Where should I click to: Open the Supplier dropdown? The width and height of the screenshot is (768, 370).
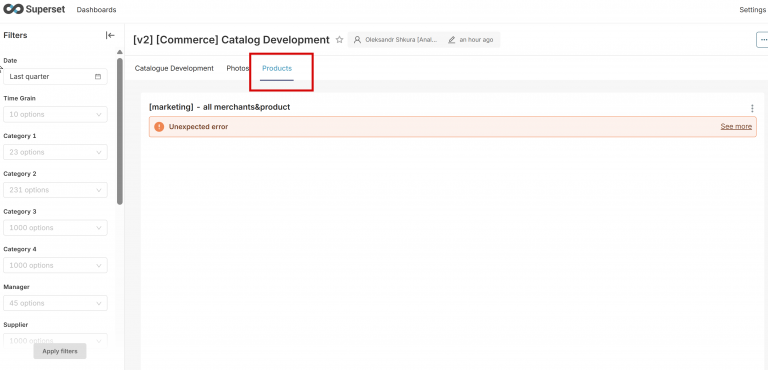coord(55,340)
